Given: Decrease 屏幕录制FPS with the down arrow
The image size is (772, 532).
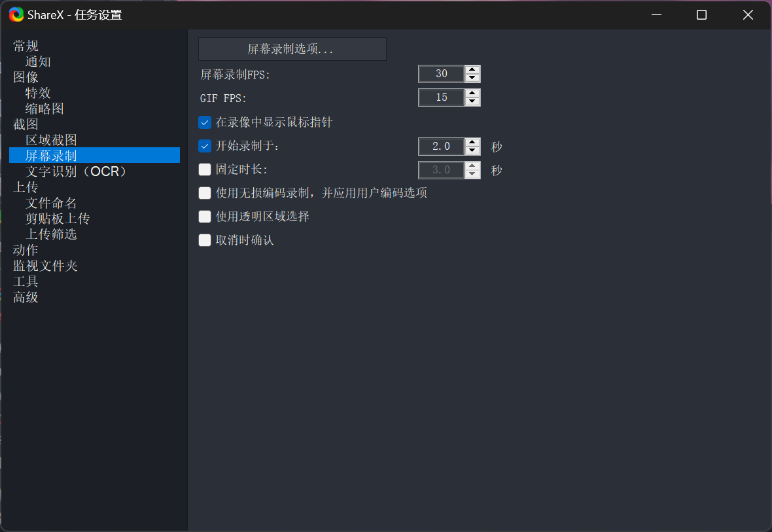Looking at the screenshot, I should [x=472, y=78].
